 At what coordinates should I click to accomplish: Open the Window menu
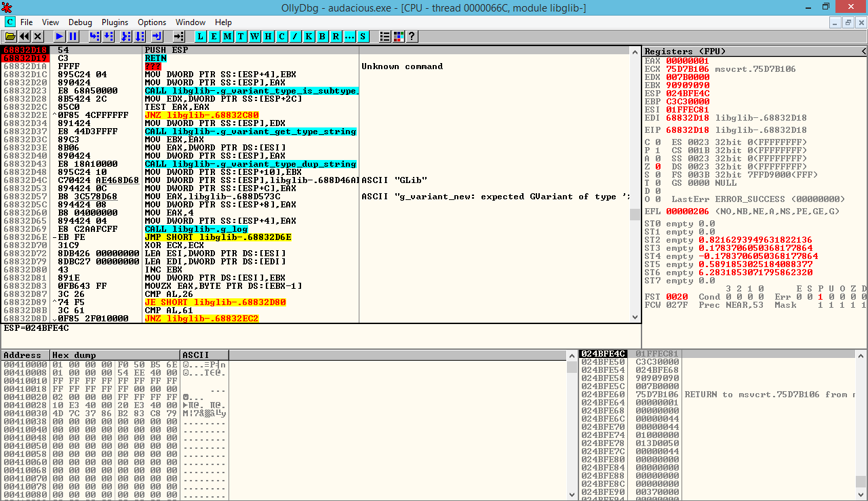[x=191, y=22]
